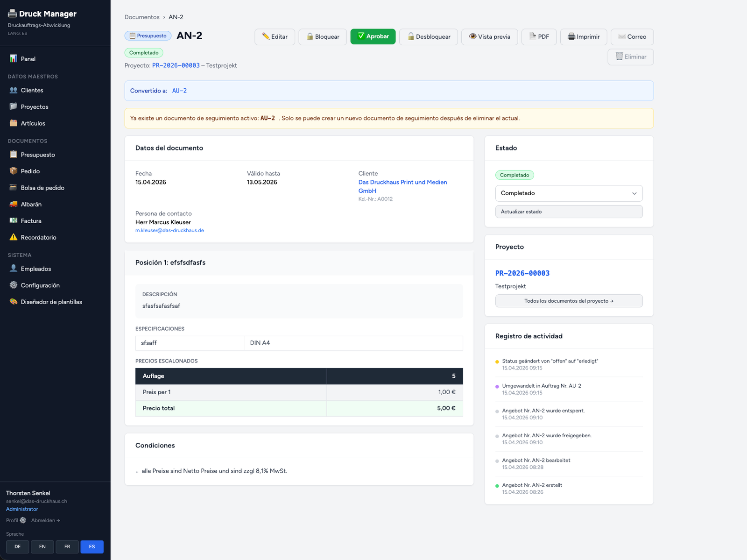Image resolution: width=747 pixels, height=560 pixels.
Task: Switch interface language to DE
Action: (x=17, y=546)
